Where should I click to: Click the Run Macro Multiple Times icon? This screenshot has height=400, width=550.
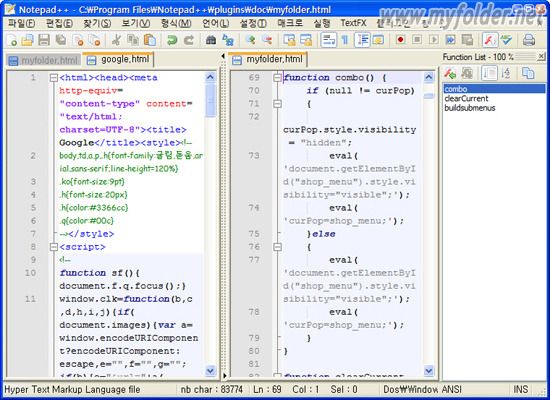[x=450, y=40]
